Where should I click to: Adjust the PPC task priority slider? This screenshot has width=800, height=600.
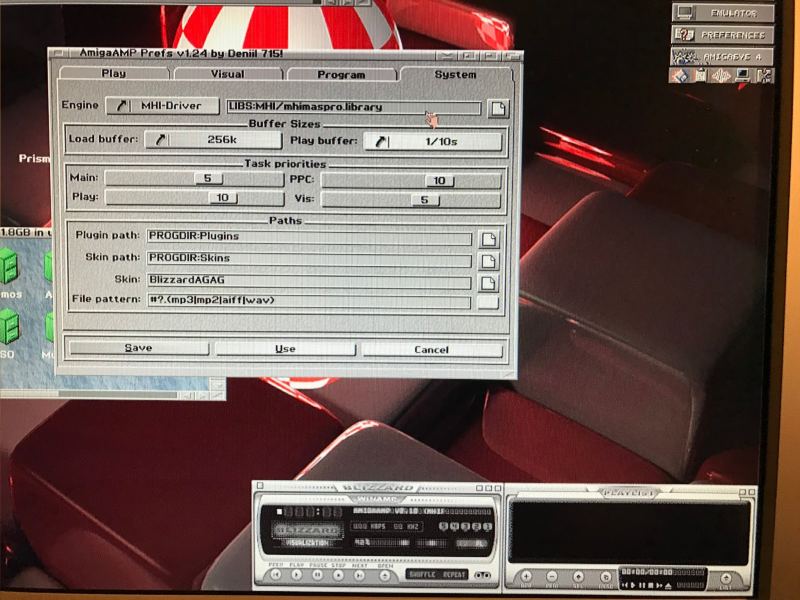point(411,180)
